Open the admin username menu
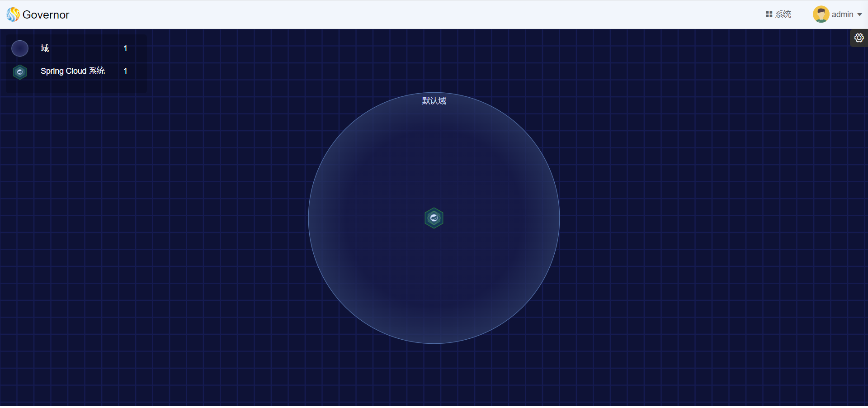This screenshot has height=408, width=868. point(842,14)
